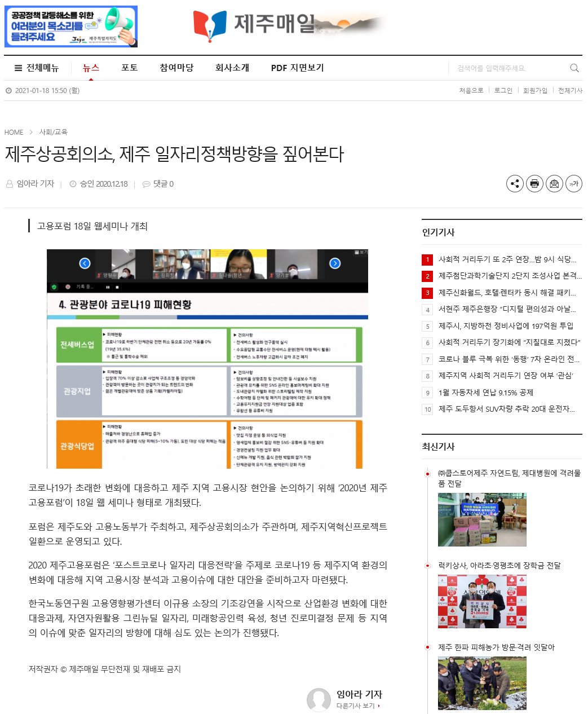
Task: Click the web seminar article image
Action: (x=207, y=359)
